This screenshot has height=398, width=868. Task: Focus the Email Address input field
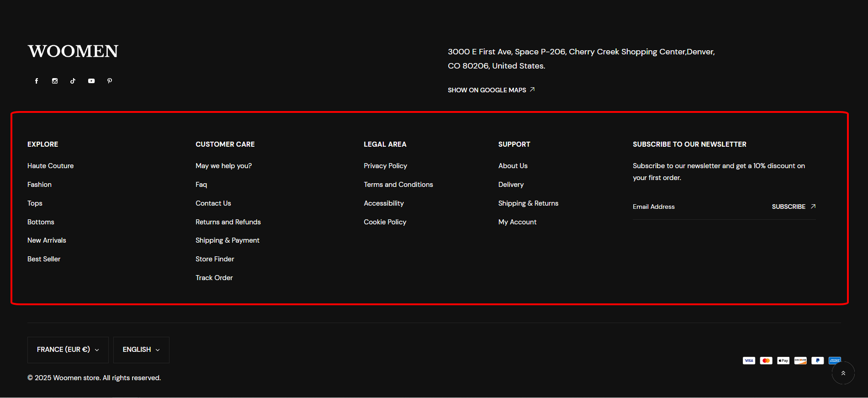pos(697,207)
